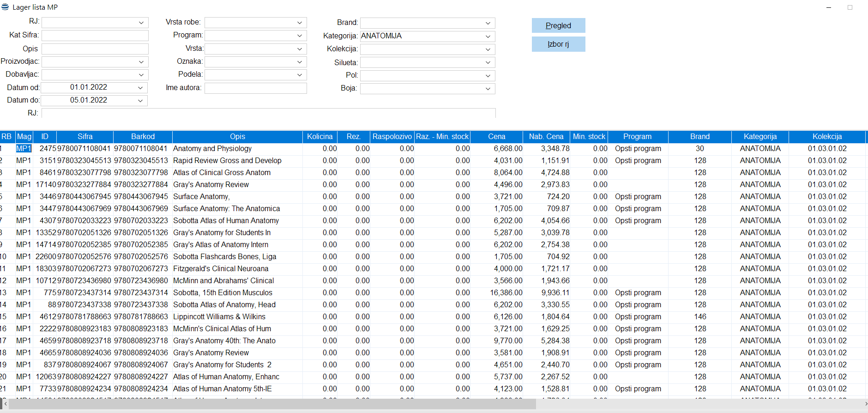Select the Anatomy and Physiology row

pos(212,149)
